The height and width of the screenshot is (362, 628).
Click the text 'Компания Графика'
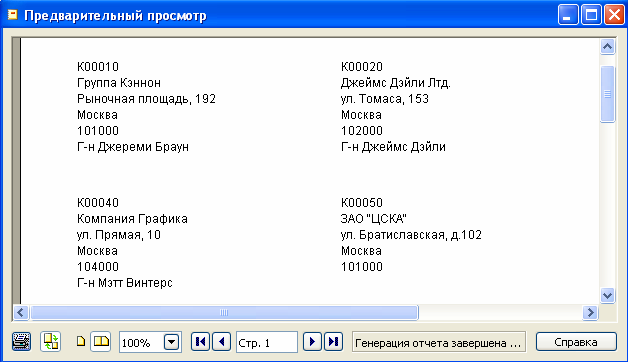click(x=132, y=219)
